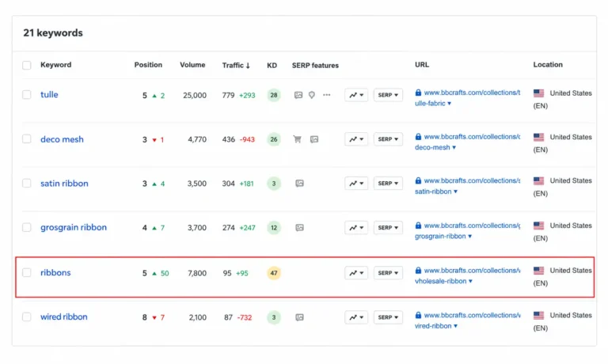
Task: Click lock icon beside satin ribbon URL
Action: (x=418, y=180)
